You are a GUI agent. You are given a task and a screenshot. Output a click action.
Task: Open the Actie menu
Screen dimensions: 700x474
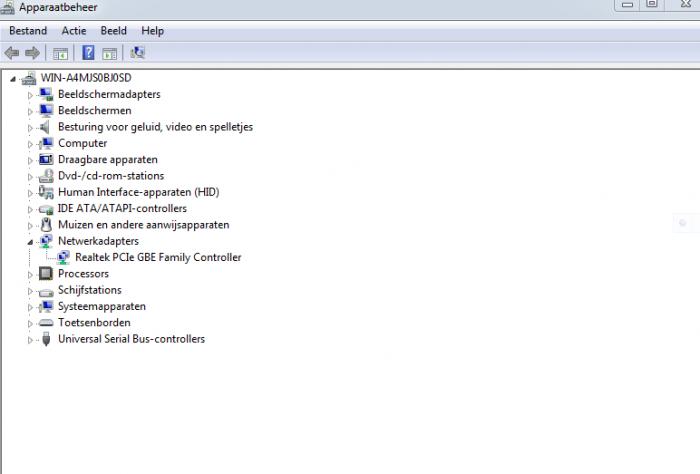pos(74,31)
